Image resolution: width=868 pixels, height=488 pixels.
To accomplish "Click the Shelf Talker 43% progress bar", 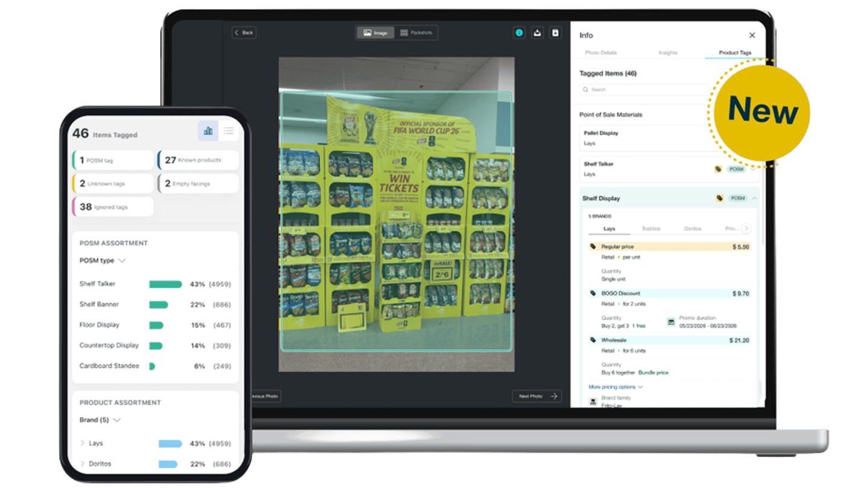I will (x=166, y=284).
